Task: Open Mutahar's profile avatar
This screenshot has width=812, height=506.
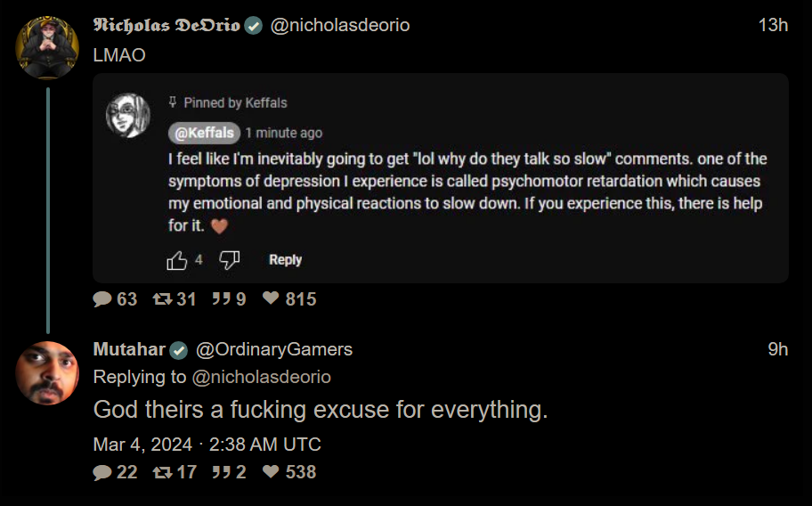Action: (47, 373)
